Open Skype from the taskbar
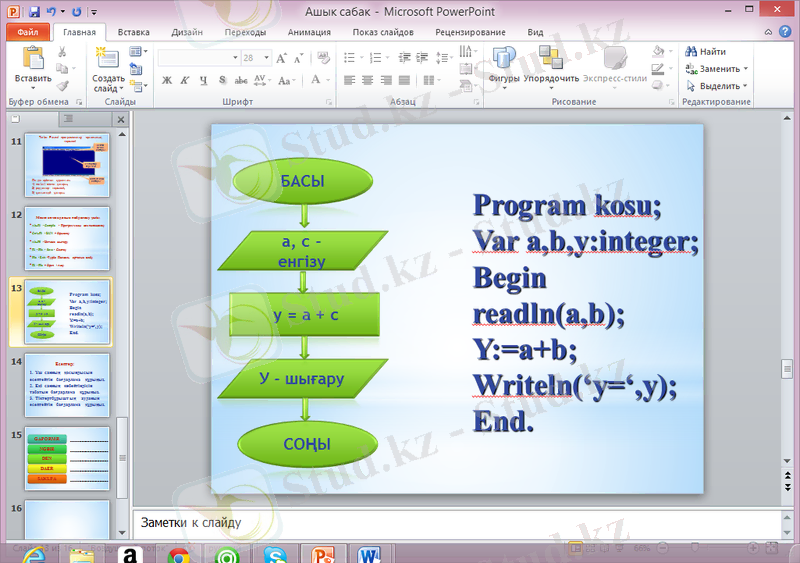 coord(275,554)
